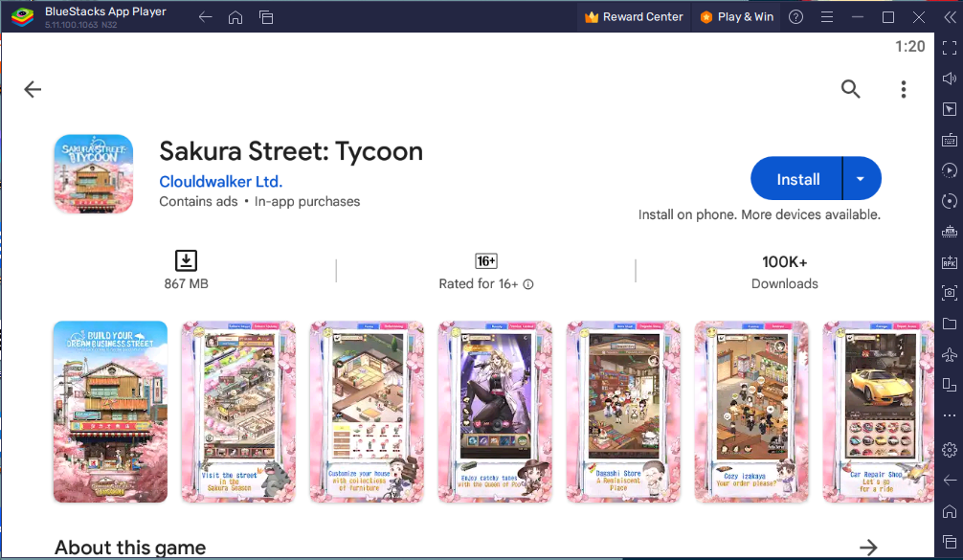Toggle full screen mode in sidebar
The height and width of the screenshot is (560, 963).
coord(950,48)
